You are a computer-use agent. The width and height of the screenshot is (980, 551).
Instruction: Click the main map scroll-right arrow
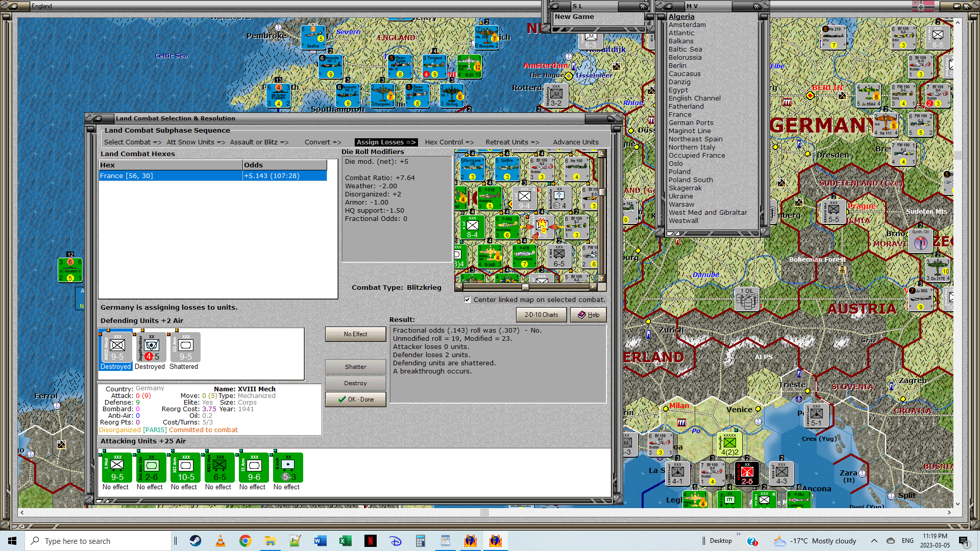pyautogui.click(x=949, y=512)
